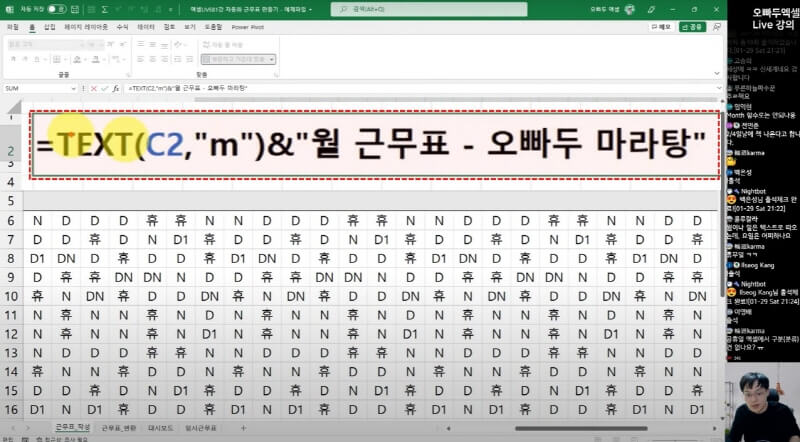This screenshot has height=442, width=800.
Task: Switch to the 근무표_작성 sheet tab
Action: (x=72, y=427)
